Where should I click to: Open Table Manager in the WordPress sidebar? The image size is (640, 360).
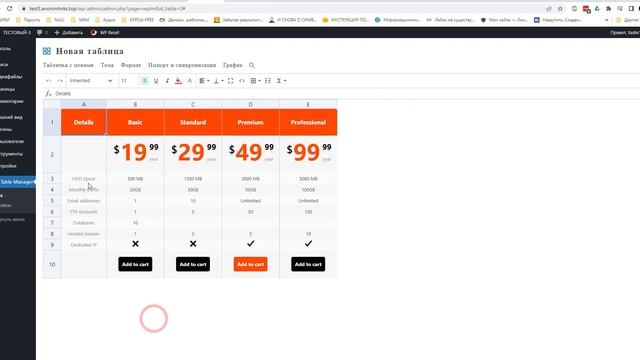18,182
